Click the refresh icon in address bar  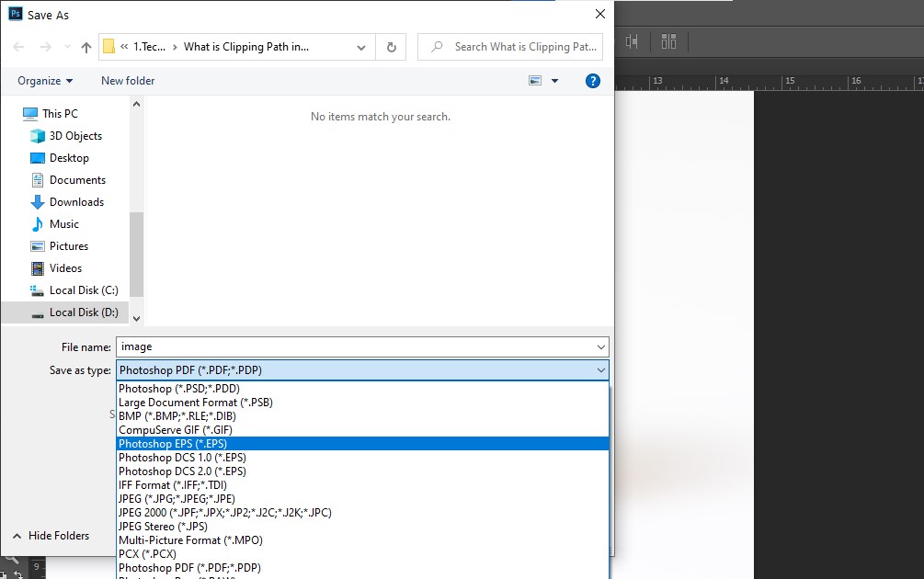(392, 47)
